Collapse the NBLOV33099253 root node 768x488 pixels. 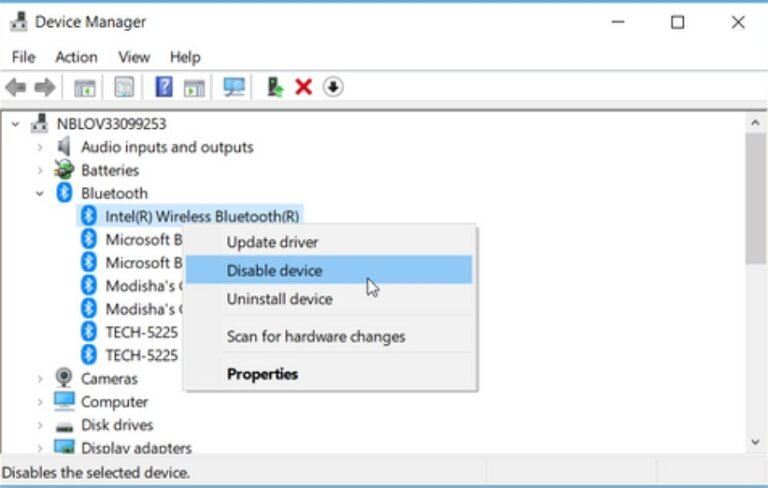(16, 124)
